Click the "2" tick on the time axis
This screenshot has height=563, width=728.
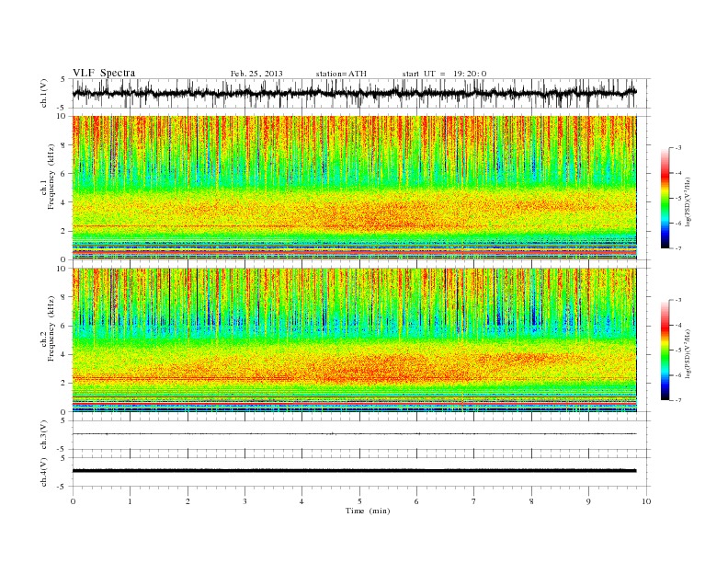pyautogui.click(x=188, y=501)
